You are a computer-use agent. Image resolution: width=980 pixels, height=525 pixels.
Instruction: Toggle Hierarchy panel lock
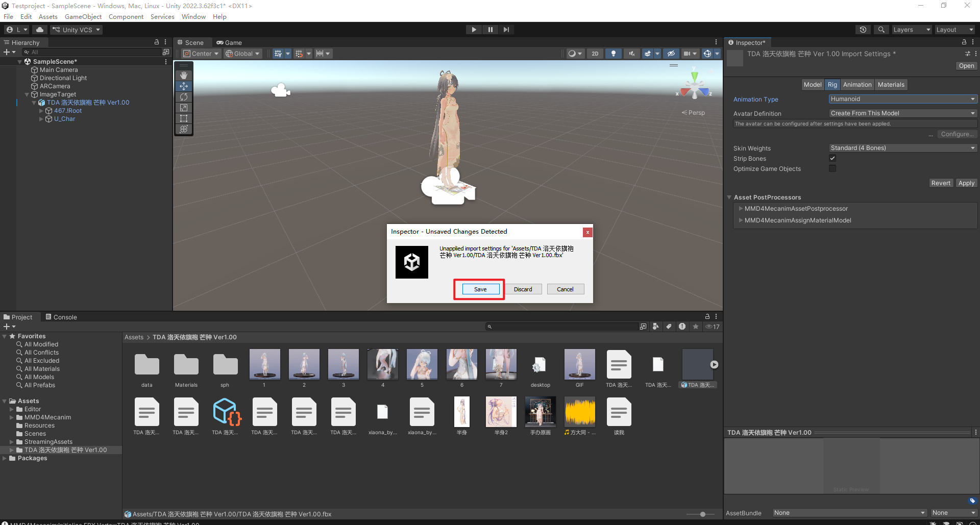(157, 42)
